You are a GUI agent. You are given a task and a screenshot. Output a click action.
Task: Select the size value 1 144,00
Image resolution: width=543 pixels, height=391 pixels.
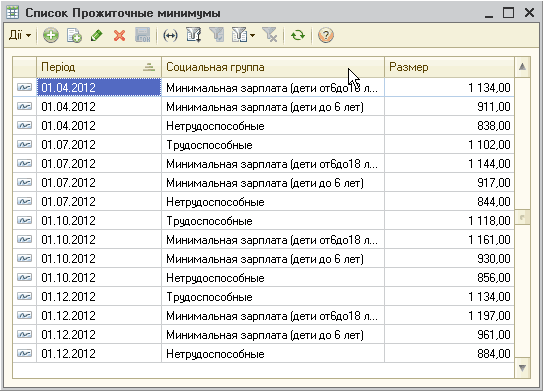[x=489, y=164]
